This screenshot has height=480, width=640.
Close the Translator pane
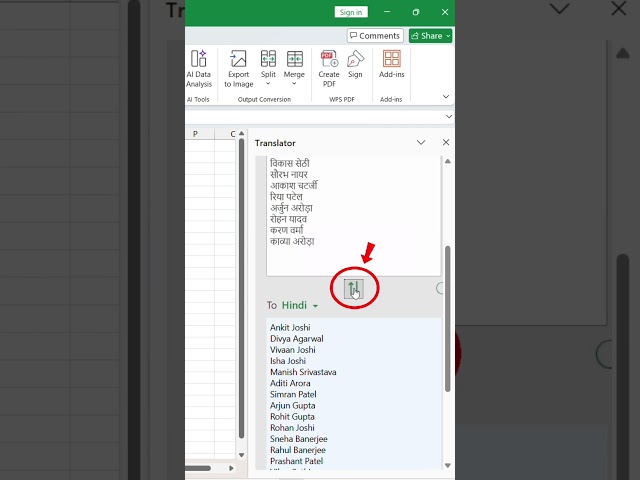point(446,142)
